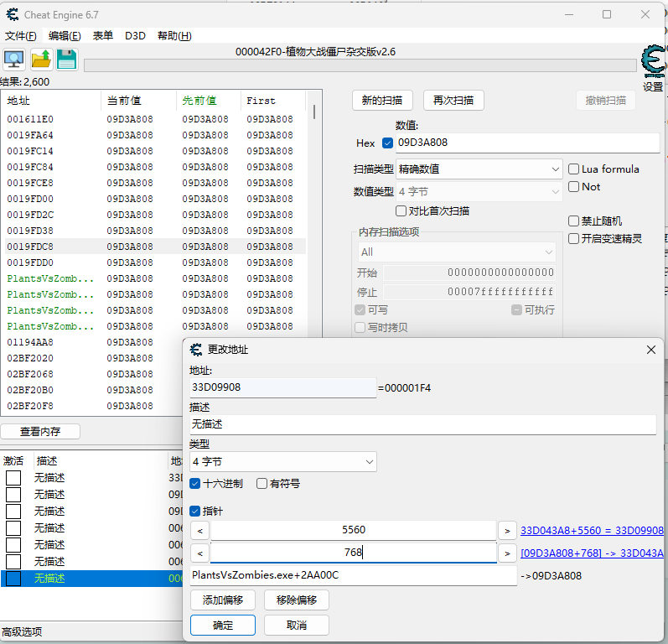668x644 pixels.
Task: Click the open process monitor icon
Action: pos(14,59)
